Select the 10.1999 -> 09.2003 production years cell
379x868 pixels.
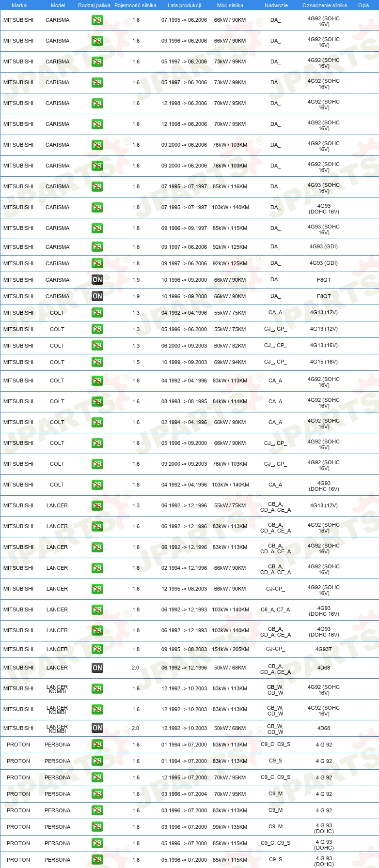(184, 362)
